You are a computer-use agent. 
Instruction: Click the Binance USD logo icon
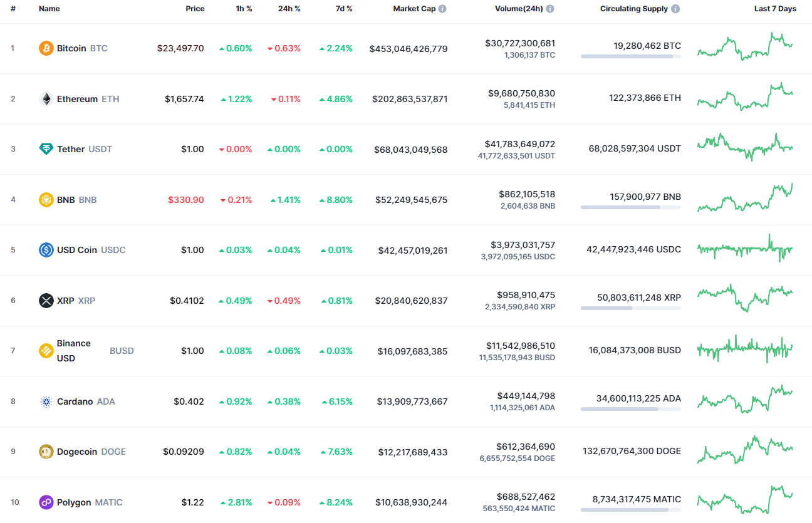(46, 351)
